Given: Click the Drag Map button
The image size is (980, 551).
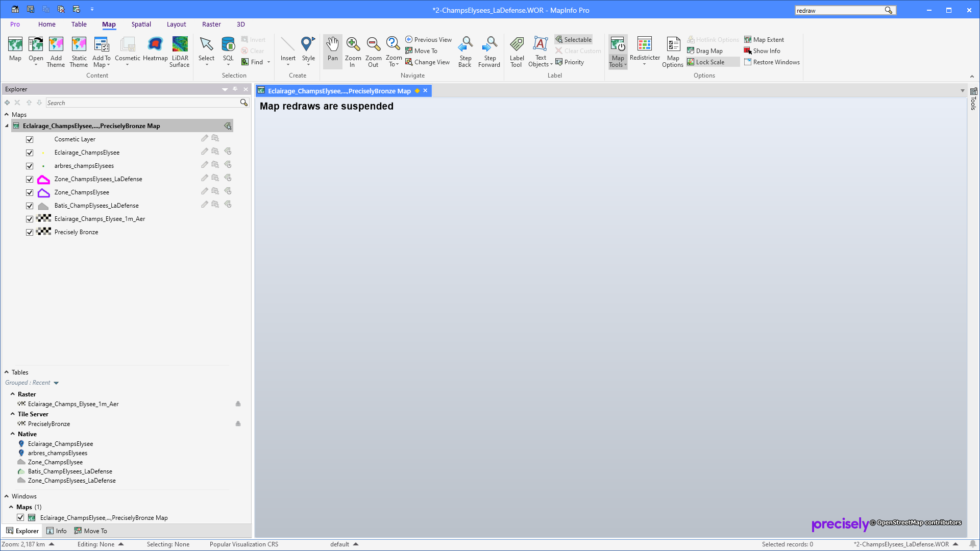Looking at the screenshot, I should pos(705,51).
